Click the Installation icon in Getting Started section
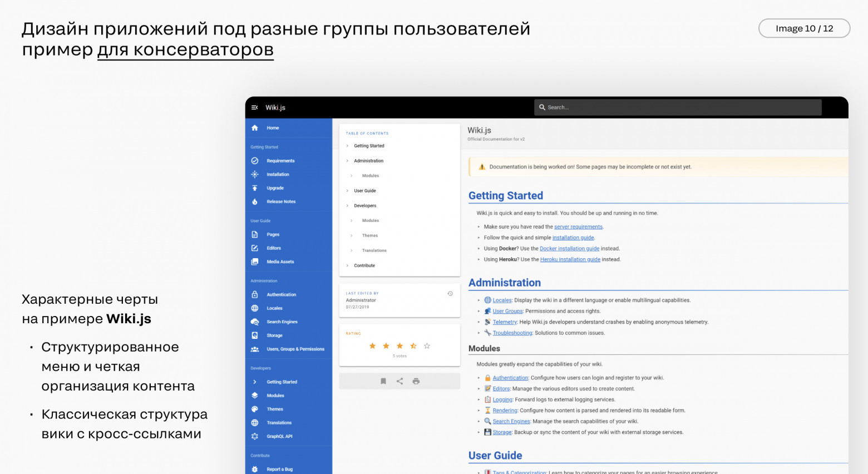Screen dimensions: 868x474 (254, 174)
